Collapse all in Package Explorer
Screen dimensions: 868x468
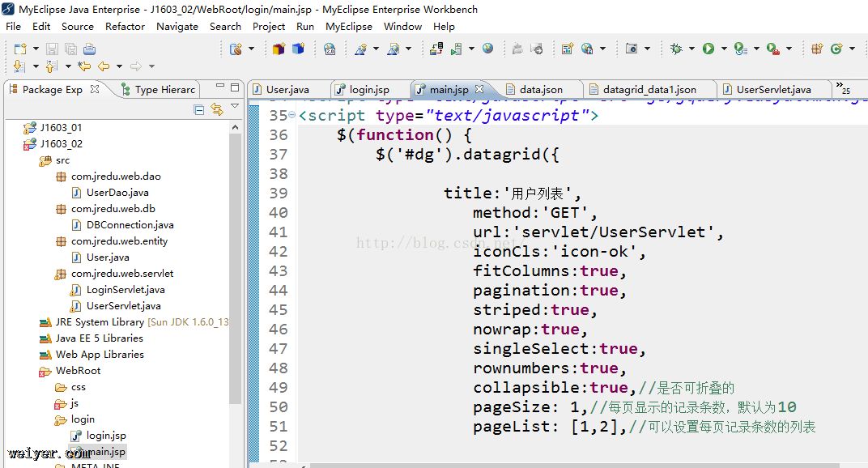tap(199, 109)
